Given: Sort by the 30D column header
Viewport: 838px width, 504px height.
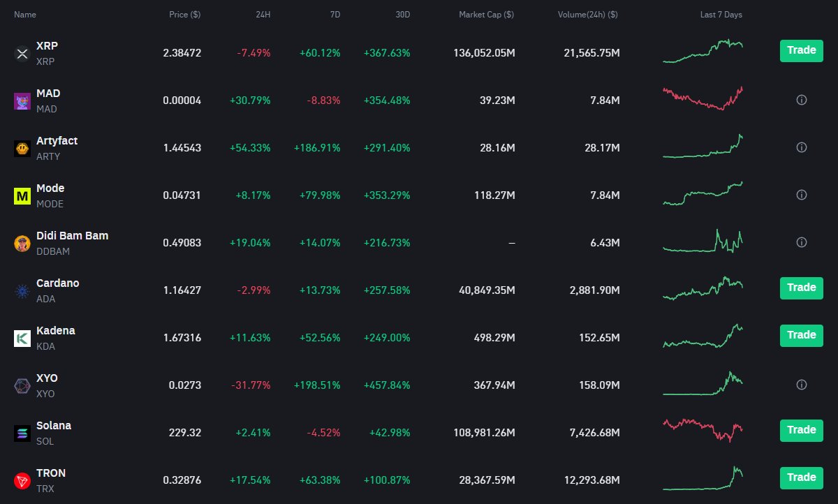Looking at the screenshot, I should [x=402, y=15].
